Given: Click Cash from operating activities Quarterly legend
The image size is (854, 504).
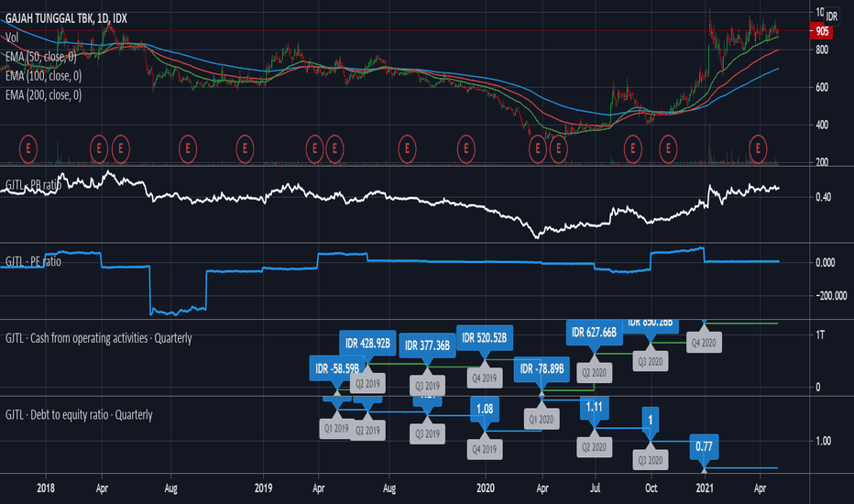Looking at the screenshot, I should coord(99,338).
